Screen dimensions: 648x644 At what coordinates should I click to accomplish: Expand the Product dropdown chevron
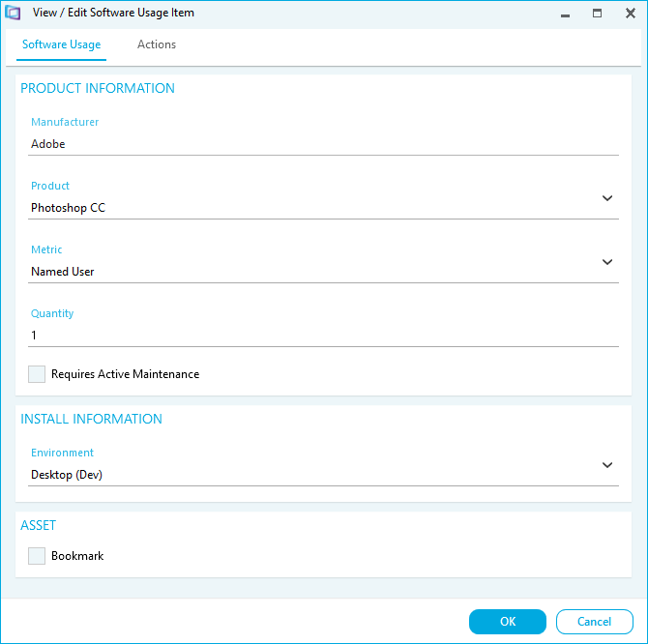coord(607,198)
